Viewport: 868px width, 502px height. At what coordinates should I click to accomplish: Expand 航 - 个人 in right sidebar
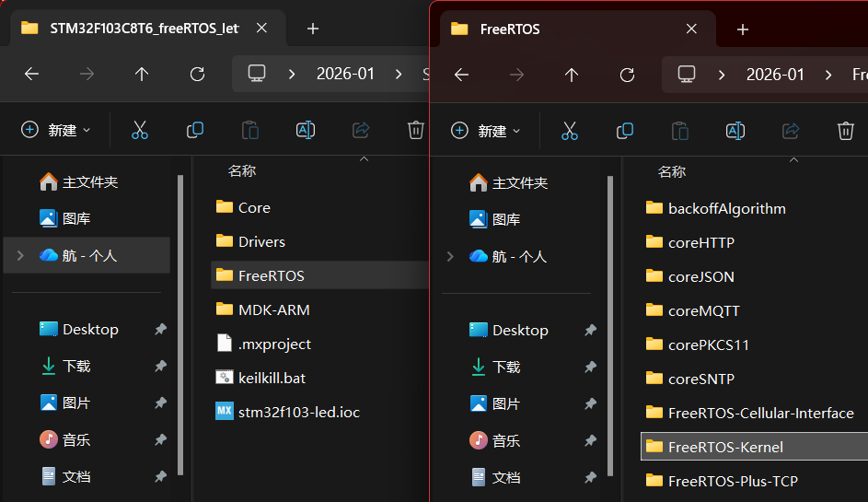point(450,257)
